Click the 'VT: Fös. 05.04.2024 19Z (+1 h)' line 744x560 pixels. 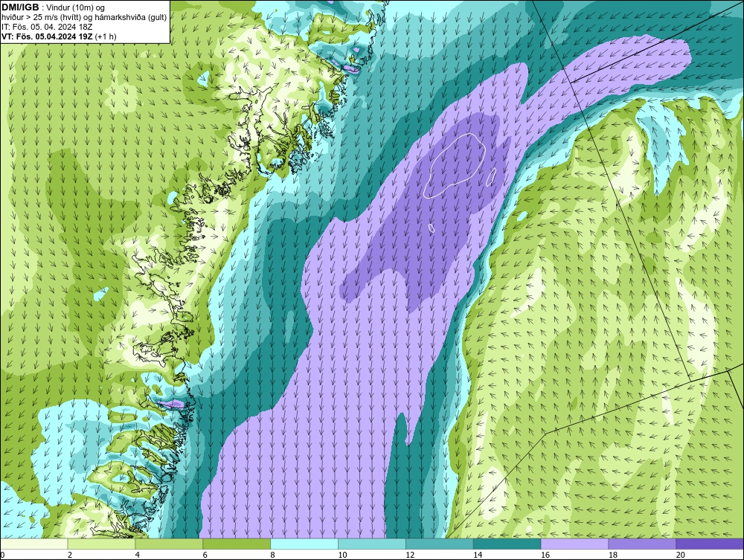(59, 36)
